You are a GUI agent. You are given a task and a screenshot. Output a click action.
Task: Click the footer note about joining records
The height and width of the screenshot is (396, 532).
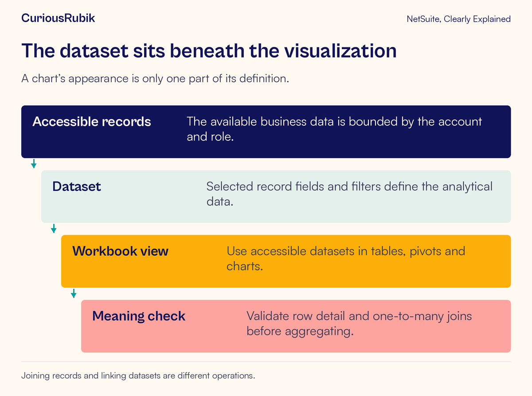[138, 376]
